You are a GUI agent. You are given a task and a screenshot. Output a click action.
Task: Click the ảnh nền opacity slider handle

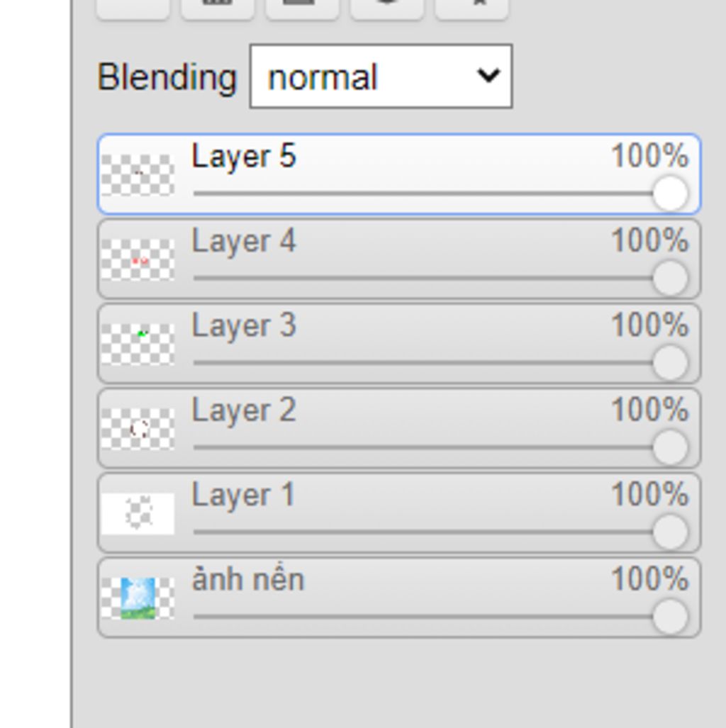(670, 617)
